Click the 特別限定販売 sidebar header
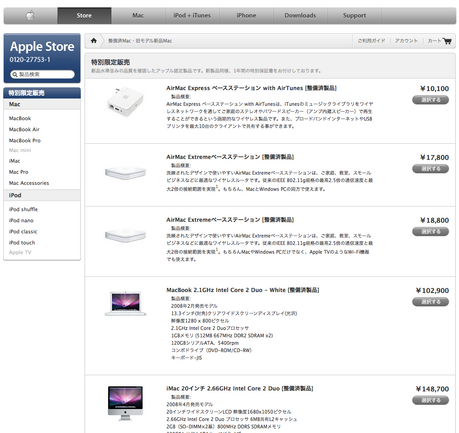The width and height of the screenshot is (459, 433). click(x=42, y=93)
